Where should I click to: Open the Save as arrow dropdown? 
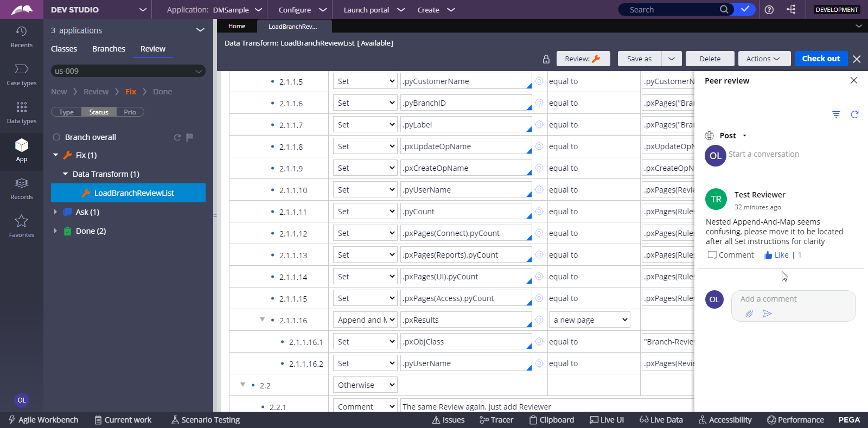[671, 59]
